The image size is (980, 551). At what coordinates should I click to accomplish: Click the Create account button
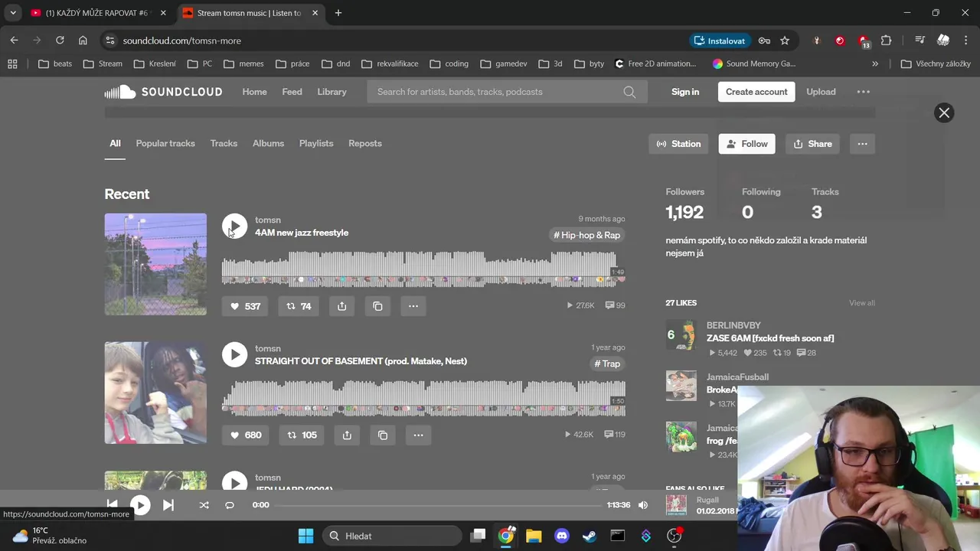[x=756, y=92]
